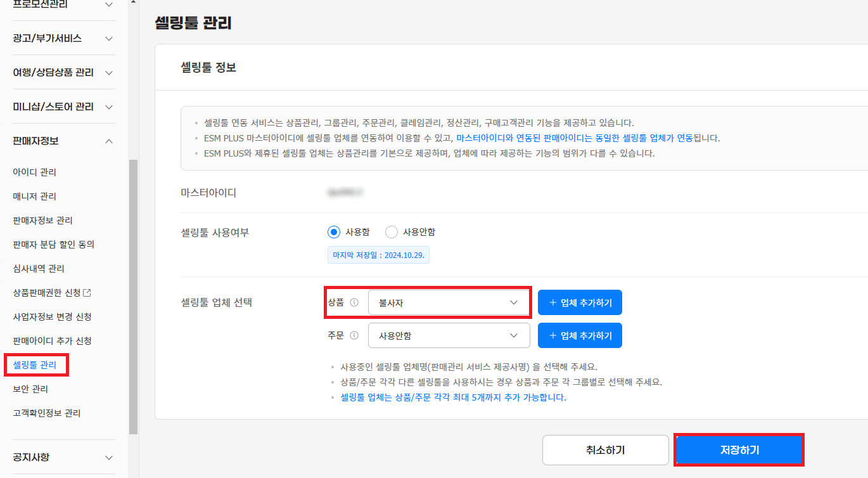Go to 아이디 관리 menu item
This screenshot has width=868, height=478.
coord(35,172)
